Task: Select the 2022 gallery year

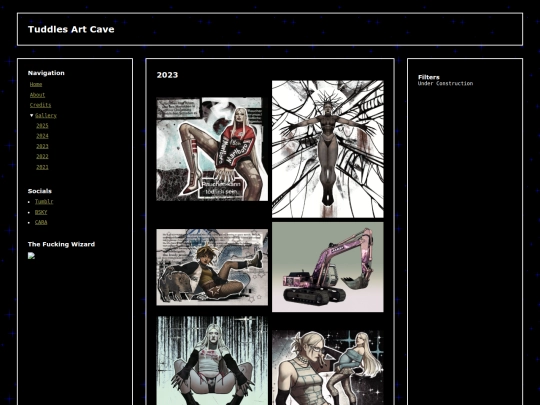Action: click(42, 156)
